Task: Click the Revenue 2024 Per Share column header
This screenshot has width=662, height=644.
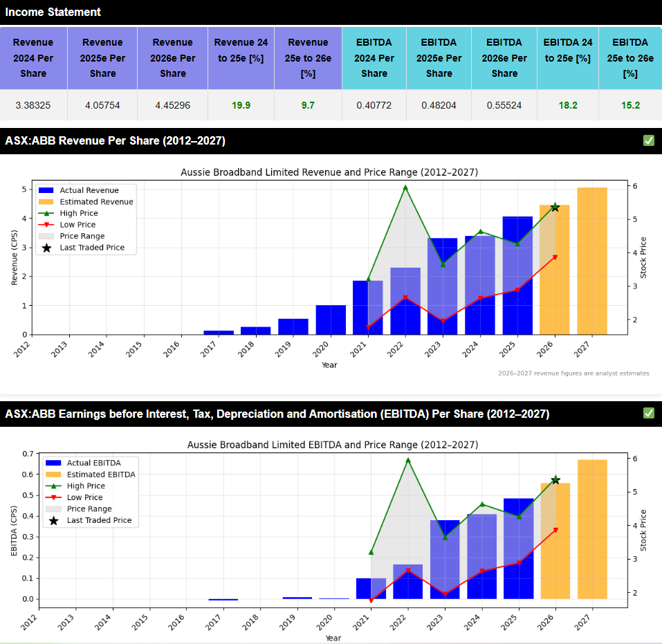Action: pyautogui.click(x=33, y=58)
